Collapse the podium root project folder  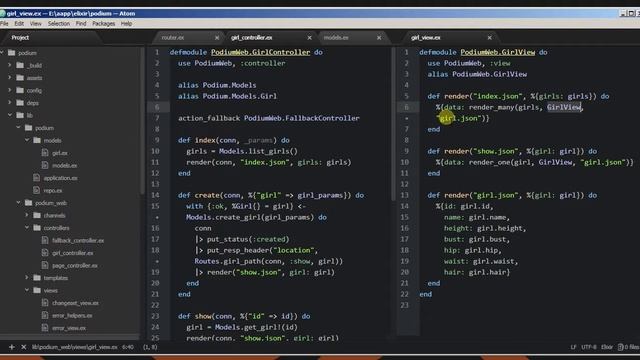coord(2,53)
